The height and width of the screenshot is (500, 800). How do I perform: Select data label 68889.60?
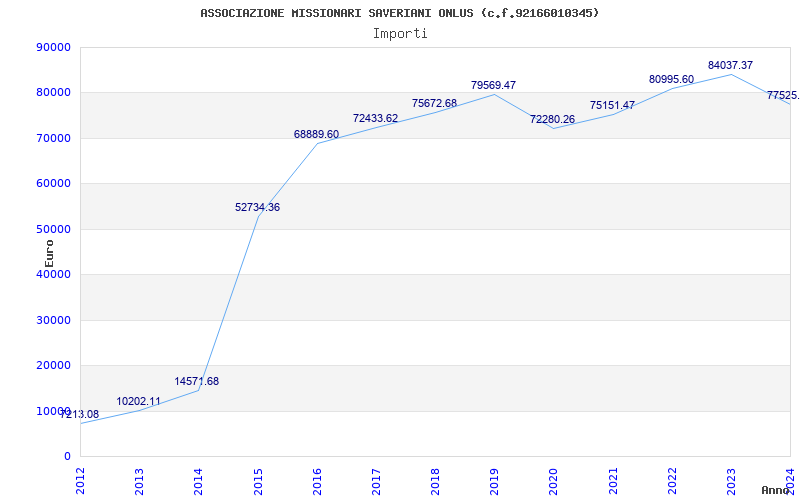pyautogui.click(x=316, y=134)
